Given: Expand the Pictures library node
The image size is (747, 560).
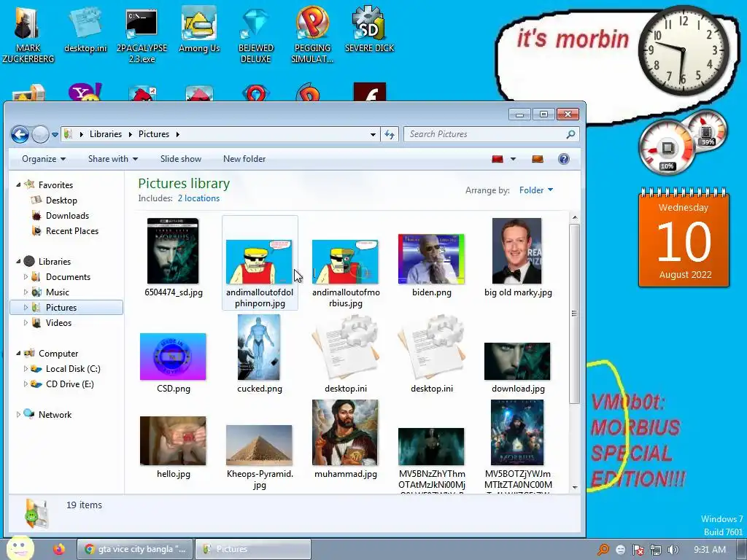Looking at the screenshot, I should tap(26, 308).
